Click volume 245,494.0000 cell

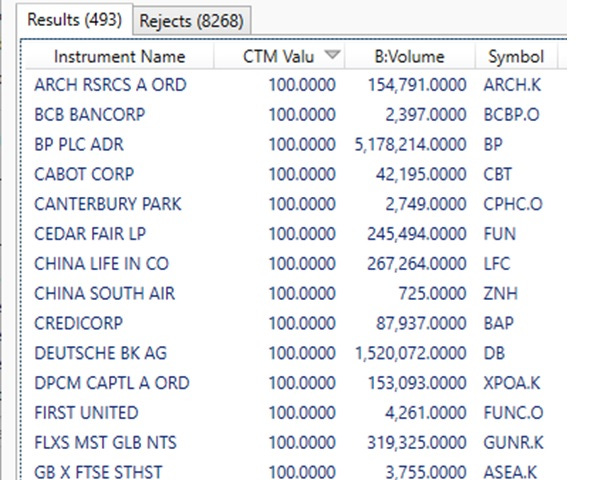[x=417, y=234]
